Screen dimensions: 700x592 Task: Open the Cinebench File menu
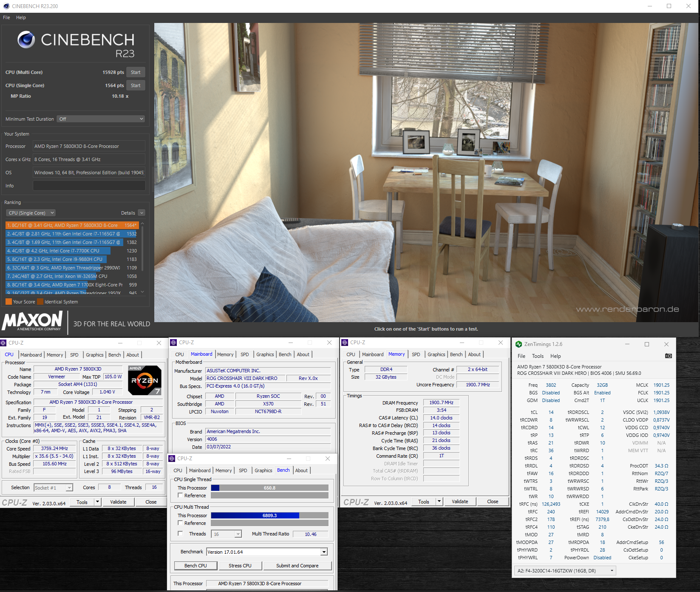6,17
